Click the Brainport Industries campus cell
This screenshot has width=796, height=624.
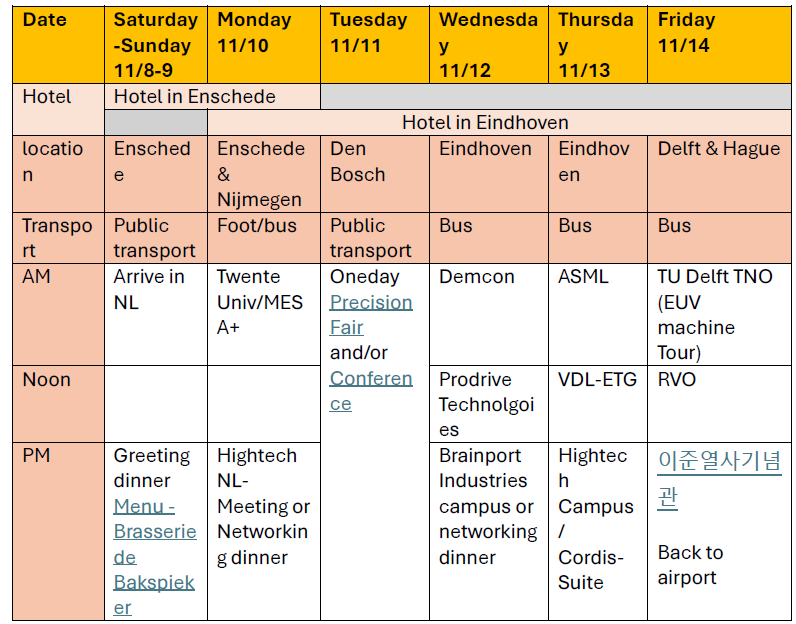pyautogui.click(x=488, y=531)
